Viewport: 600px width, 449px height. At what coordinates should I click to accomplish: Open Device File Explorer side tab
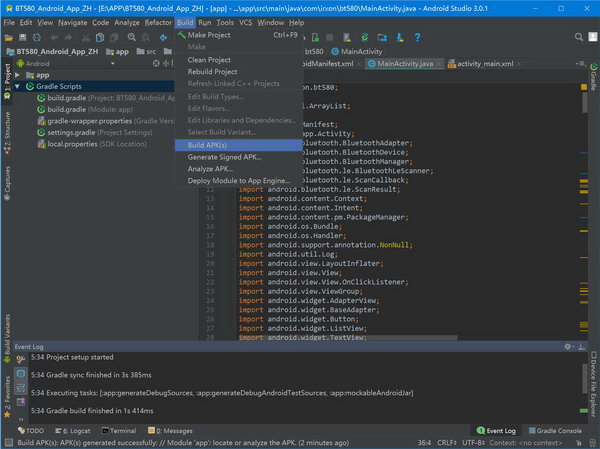click(593, 384)
